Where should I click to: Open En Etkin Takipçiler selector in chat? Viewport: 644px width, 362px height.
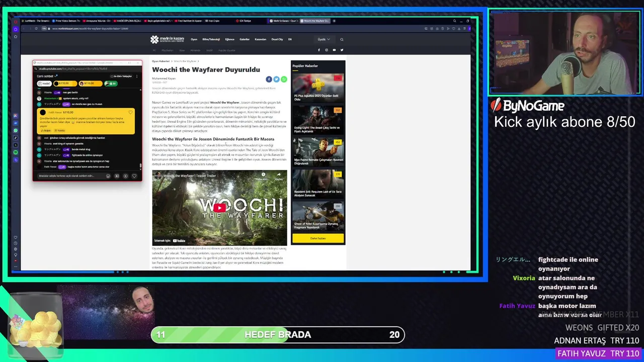click(121, 76)
